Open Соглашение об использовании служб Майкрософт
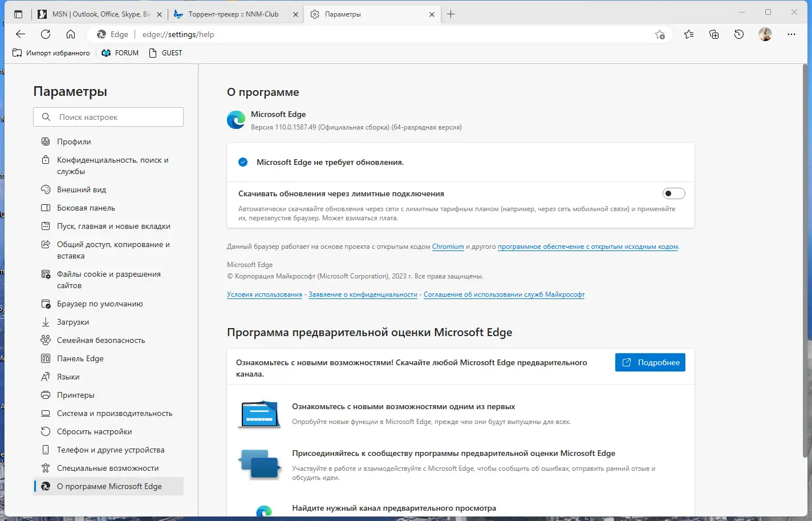812x521 pixels. (x=504, y=294)
